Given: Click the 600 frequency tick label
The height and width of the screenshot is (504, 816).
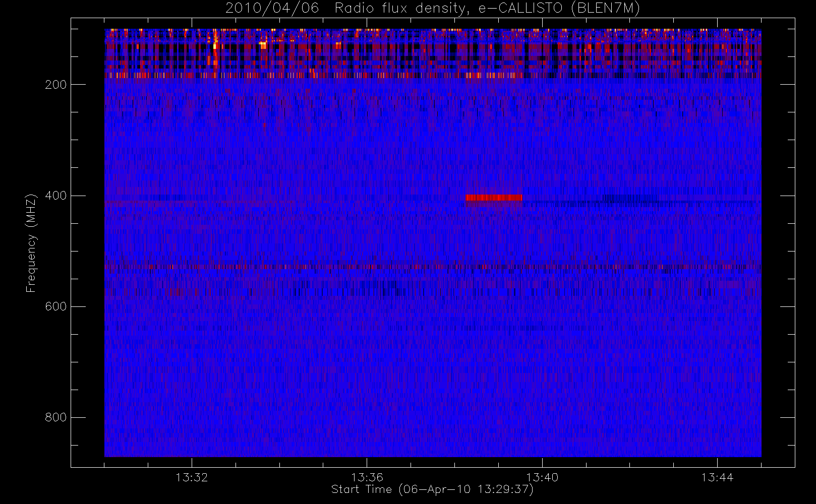Looking at the screenshot, I should (x=56, y=306).
